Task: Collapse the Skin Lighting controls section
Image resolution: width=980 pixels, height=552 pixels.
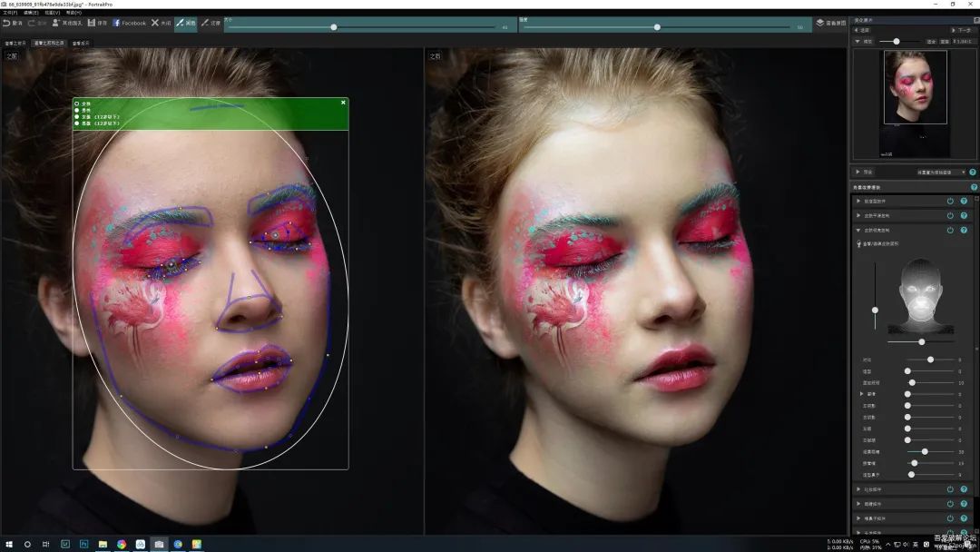Action: coord(858,230)
